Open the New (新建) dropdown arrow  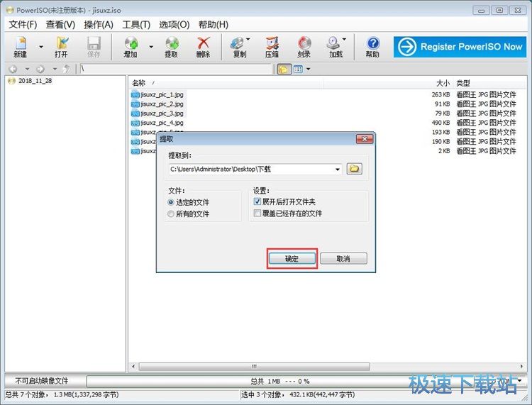41,47
